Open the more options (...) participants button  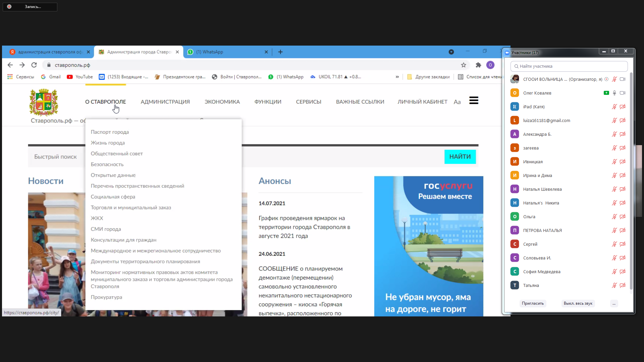[x=614, y=304]
